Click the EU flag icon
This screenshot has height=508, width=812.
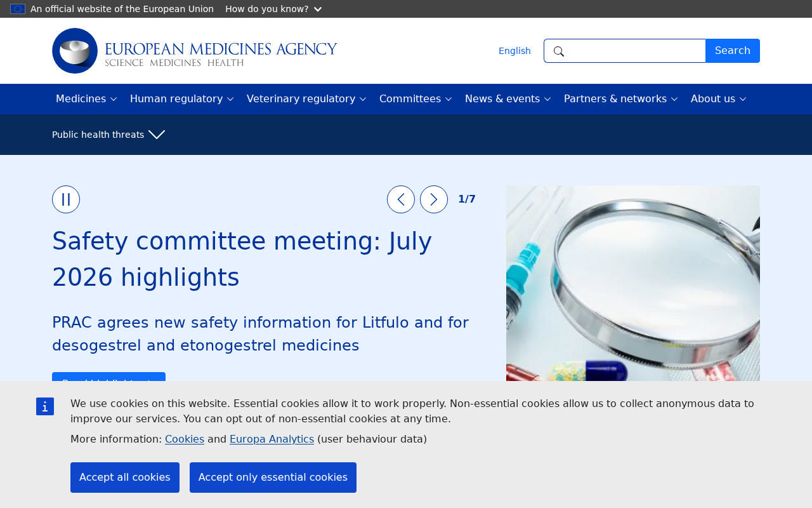click(x=18, y=9)
